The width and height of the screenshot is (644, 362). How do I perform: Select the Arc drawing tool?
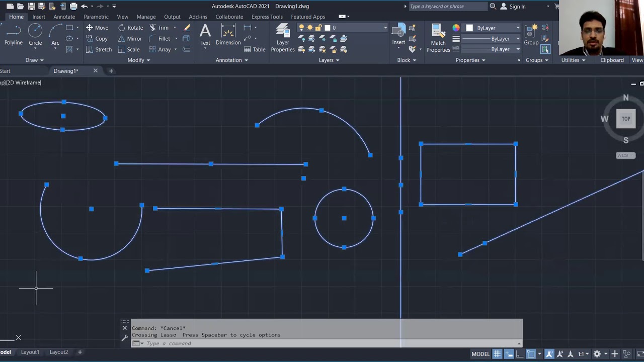55,35
